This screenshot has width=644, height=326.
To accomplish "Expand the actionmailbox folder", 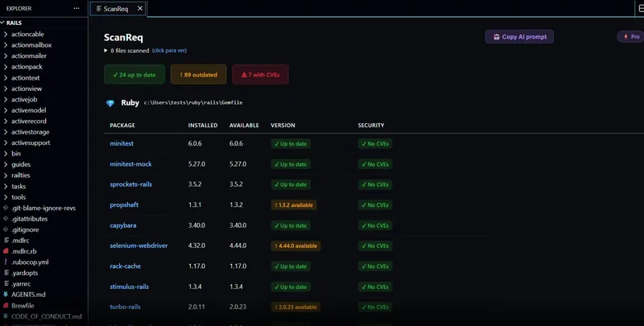I will pos(31,45).
